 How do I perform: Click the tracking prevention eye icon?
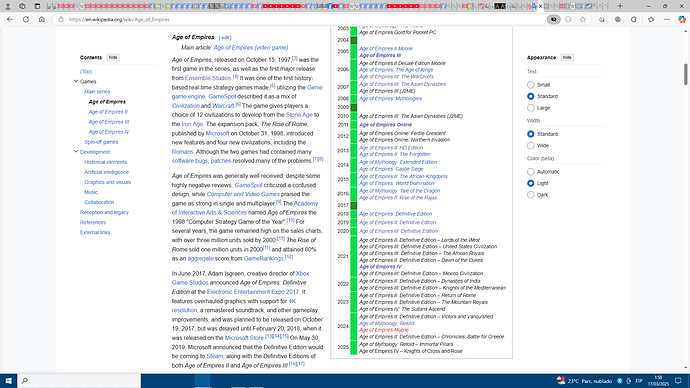point(554,19)
